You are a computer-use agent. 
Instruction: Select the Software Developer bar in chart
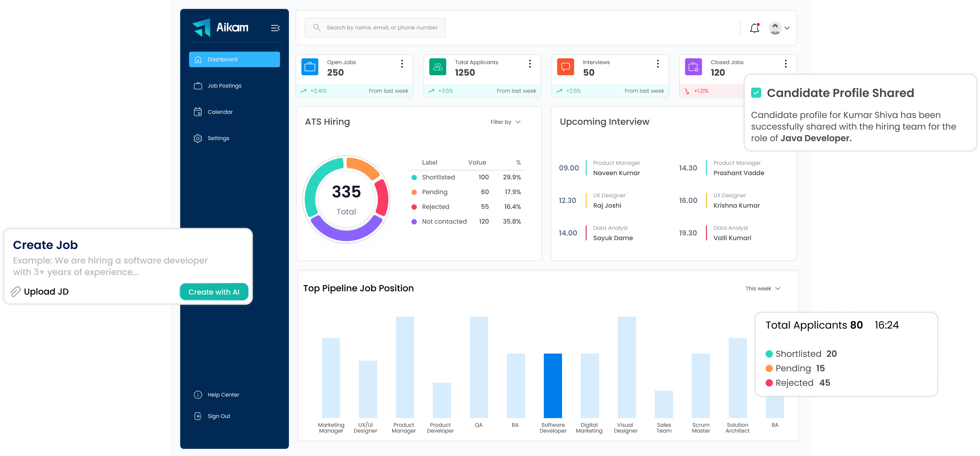tap(552, 386)
